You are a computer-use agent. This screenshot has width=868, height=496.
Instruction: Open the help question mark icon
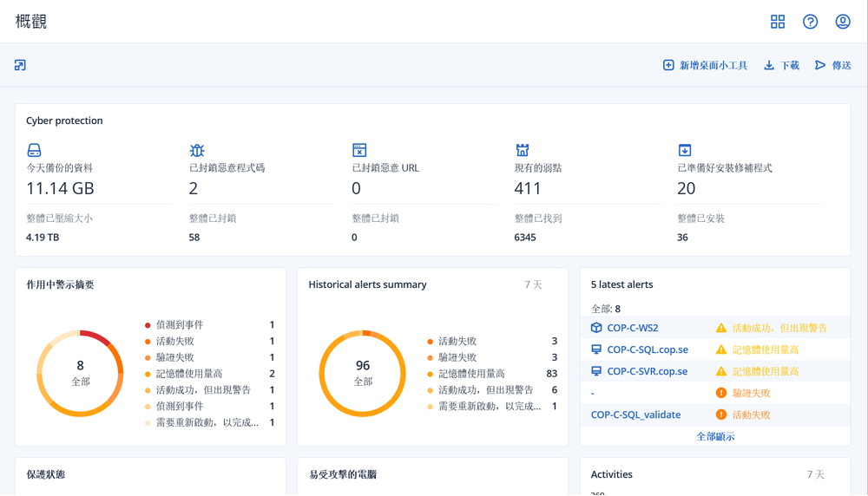click(x=811, y=22)
